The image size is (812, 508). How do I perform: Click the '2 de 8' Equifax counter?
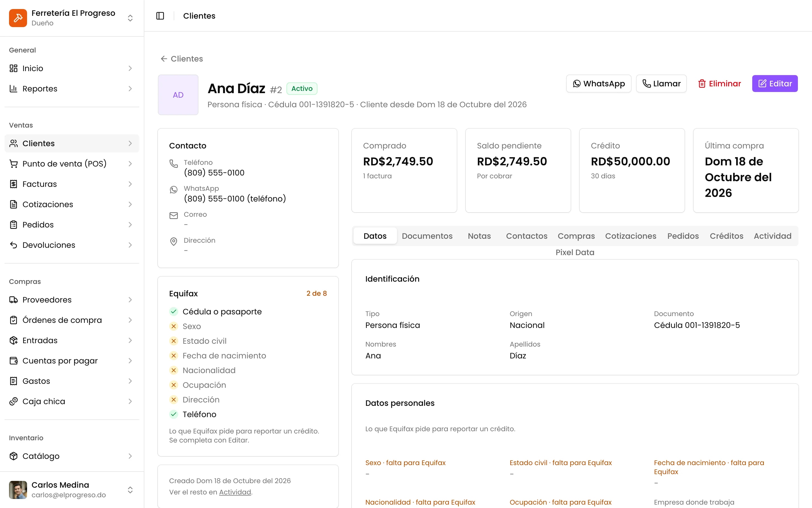[x=316, y=293]
